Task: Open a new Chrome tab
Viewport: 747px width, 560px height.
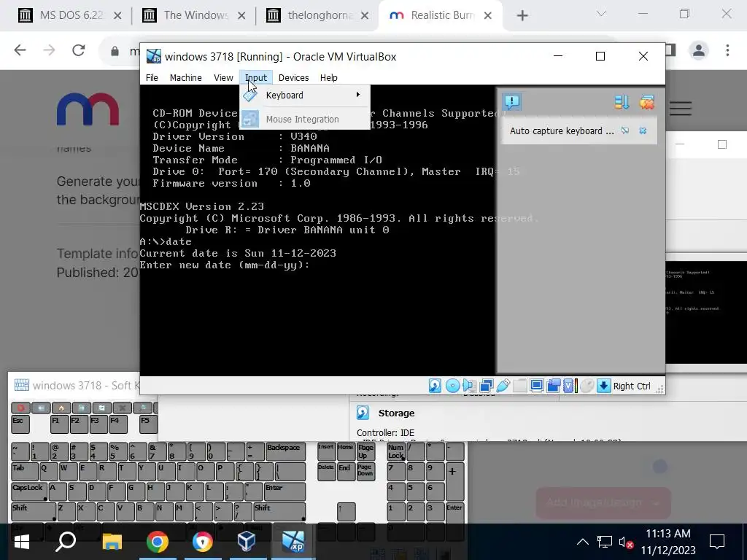Action: 522,16
